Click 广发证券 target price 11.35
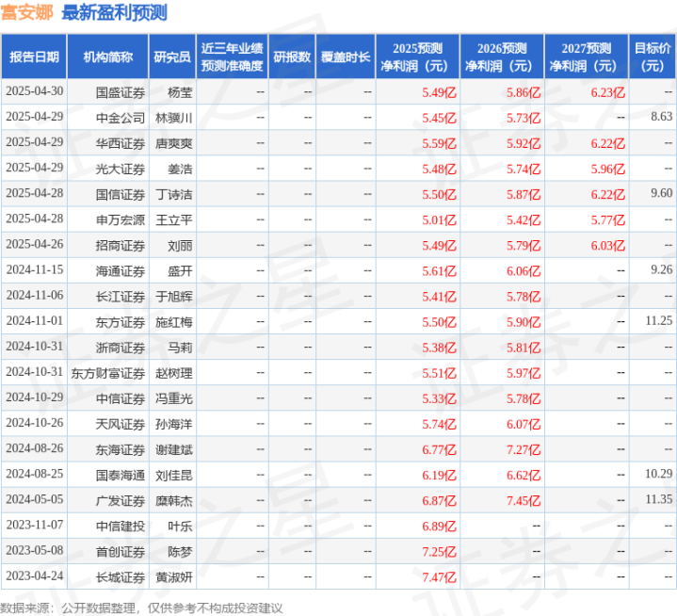Screen dimensions: 677x616 click(659, 499)
